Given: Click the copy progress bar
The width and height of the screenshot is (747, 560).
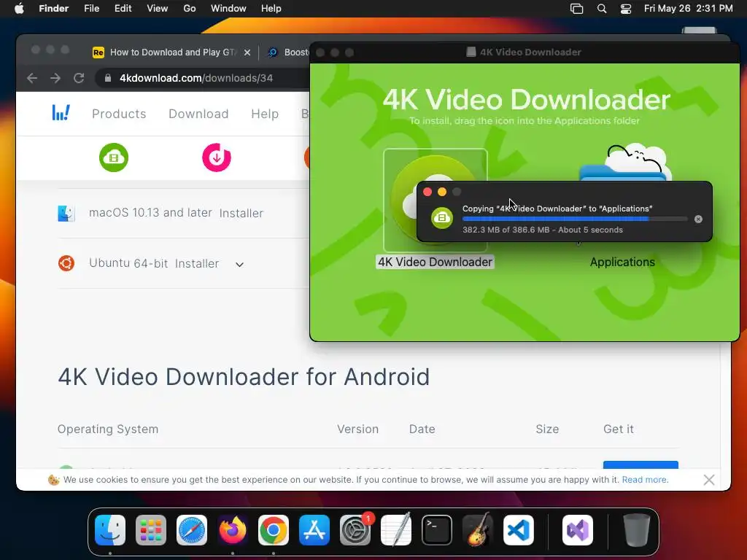Looking at the screenshot, I should point(575,219).
